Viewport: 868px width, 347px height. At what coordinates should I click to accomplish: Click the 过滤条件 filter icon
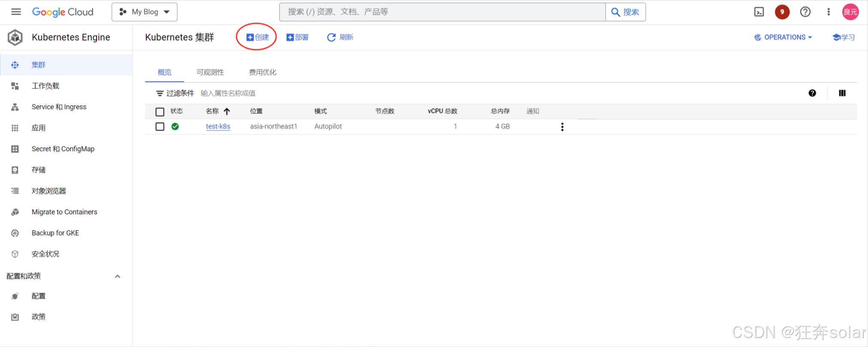click(160, 93)
